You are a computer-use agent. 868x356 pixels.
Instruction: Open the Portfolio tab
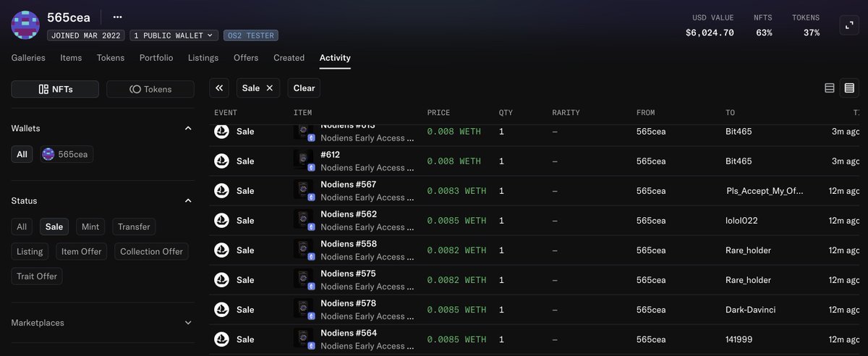(156, 58)
